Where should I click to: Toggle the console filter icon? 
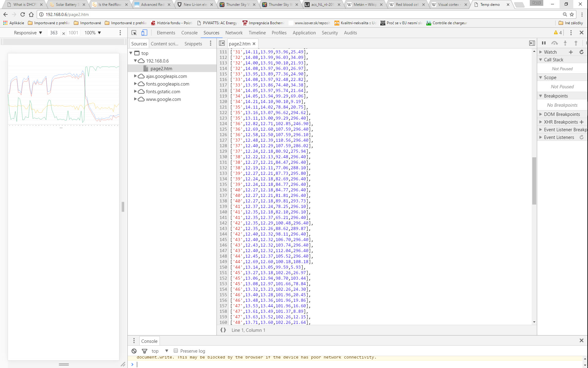click(145, 351)
